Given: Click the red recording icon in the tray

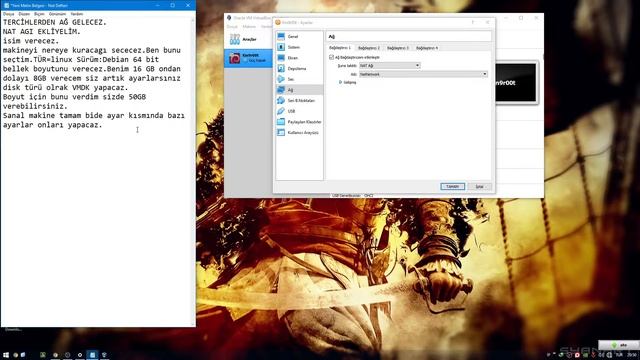Looking at the screenshot, I should point(577,355).
